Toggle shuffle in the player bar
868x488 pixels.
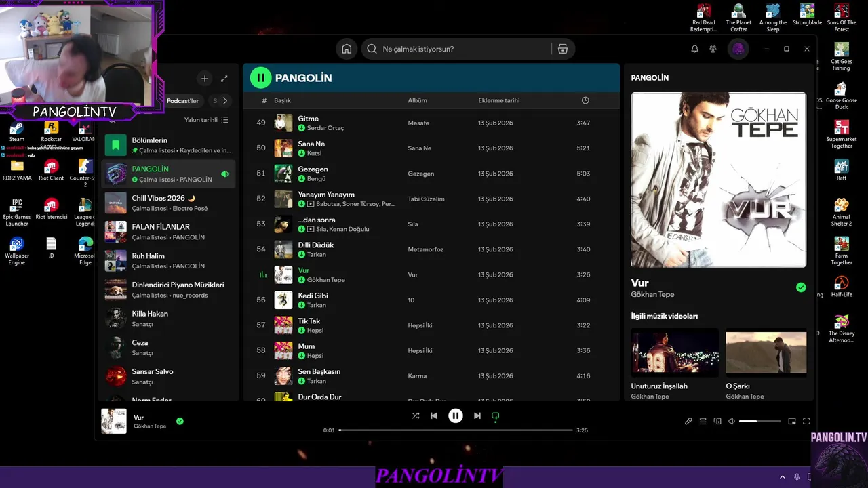tap(416, 416)
